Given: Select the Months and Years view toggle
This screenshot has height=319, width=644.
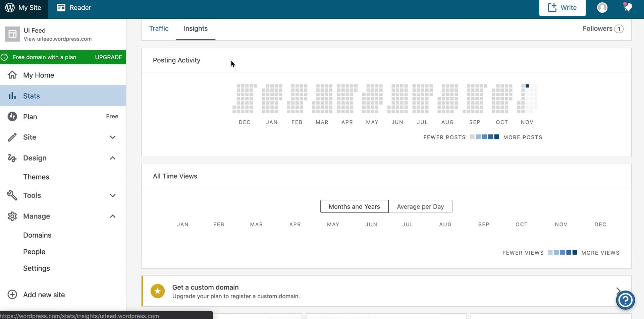Looking at the screenshot, I should [354, 206].
